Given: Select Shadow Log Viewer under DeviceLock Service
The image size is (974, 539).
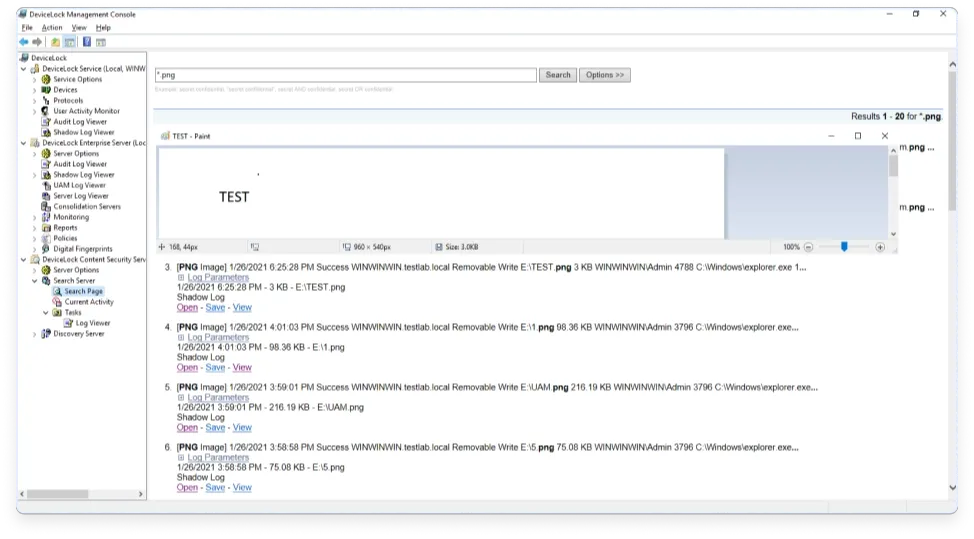Looking at the screenshot, I should click(83, 132).
